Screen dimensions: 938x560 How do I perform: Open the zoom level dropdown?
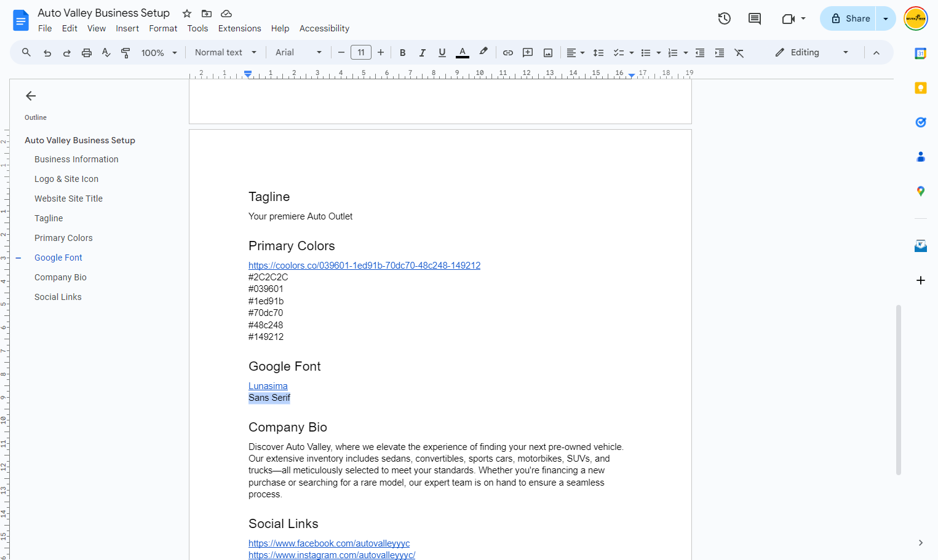tap(159, 53)
